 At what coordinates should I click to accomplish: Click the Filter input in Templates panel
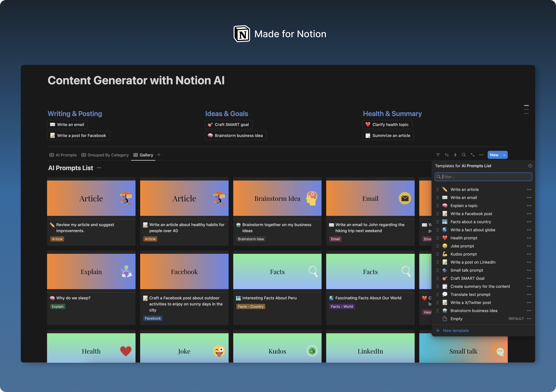(x=483, y=177)
